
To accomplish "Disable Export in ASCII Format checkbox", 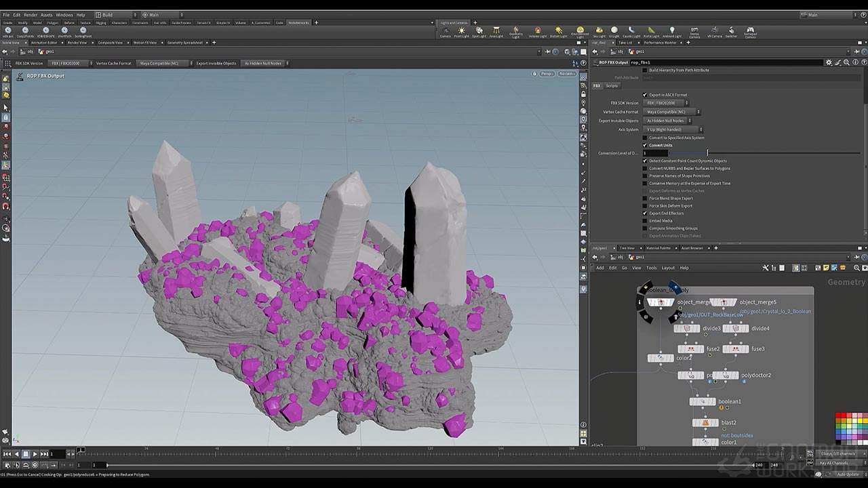I will click(645, 95).
